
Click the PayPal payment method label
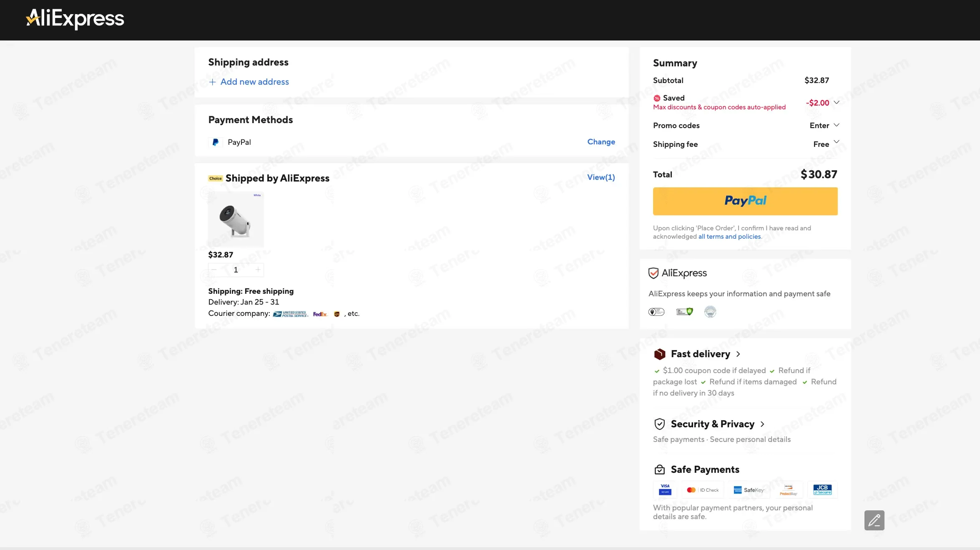point(239,142)
